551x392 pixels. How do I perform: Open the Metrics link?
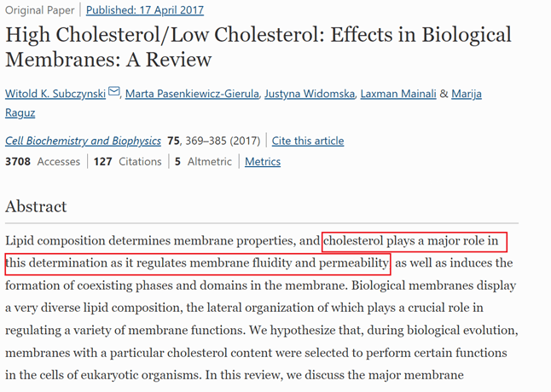[x=262, y=162]
